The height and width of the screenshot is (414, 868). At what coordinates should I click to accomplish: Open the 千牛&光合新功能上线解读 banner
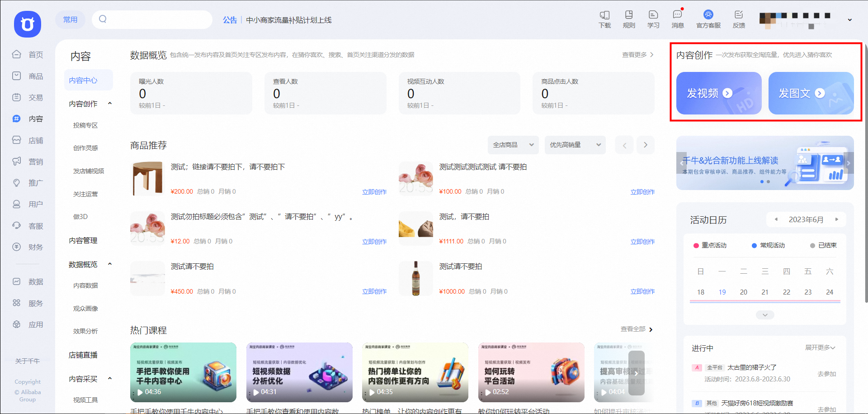pyautogui.click(x=765, y=163)
